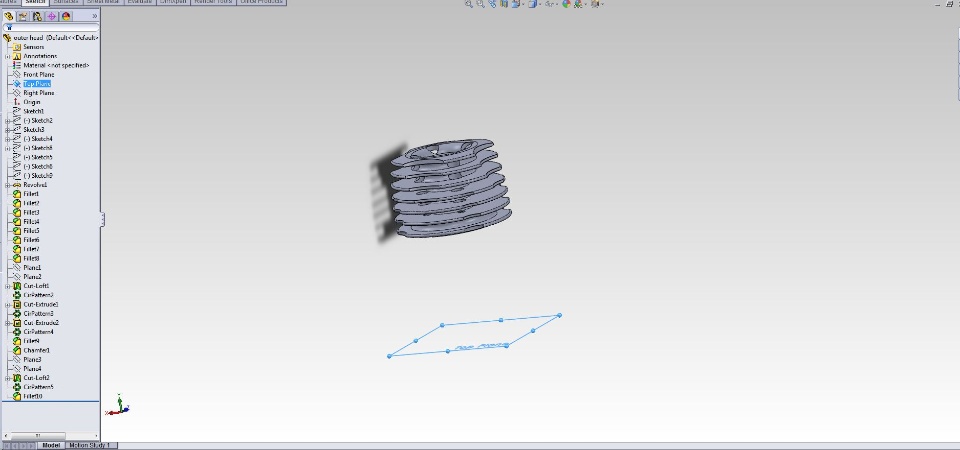The height and width of the screenshot is (450, 960).
Task: Click the Fillet7 feature icon
Action: (x=17, y=249)
